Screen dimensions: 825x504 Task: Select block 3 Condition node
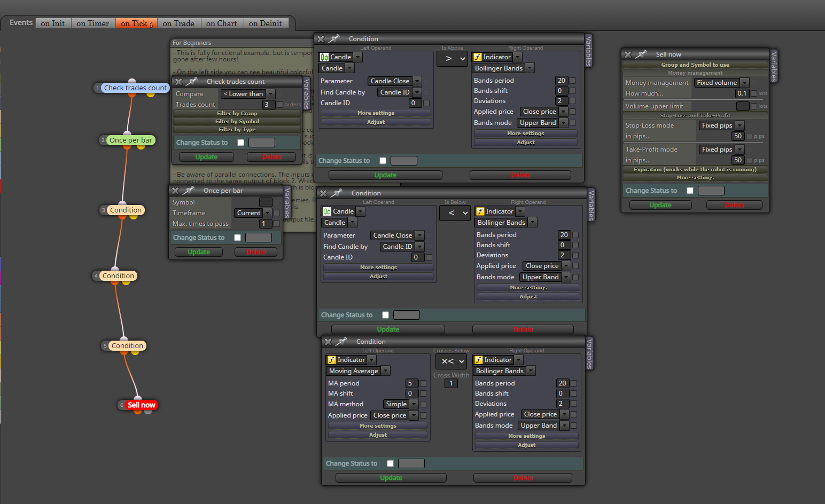pyautogui.click(x=126, y=210)
